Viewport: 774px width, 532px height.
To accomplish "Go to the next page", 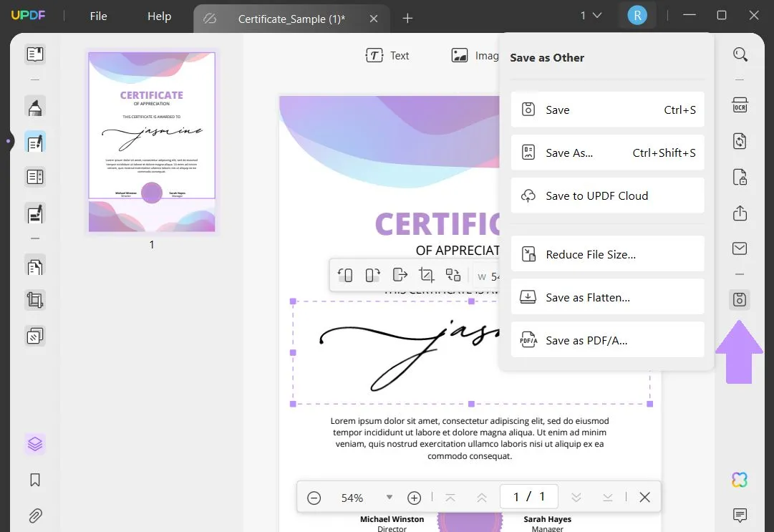I will coord(576,498).
